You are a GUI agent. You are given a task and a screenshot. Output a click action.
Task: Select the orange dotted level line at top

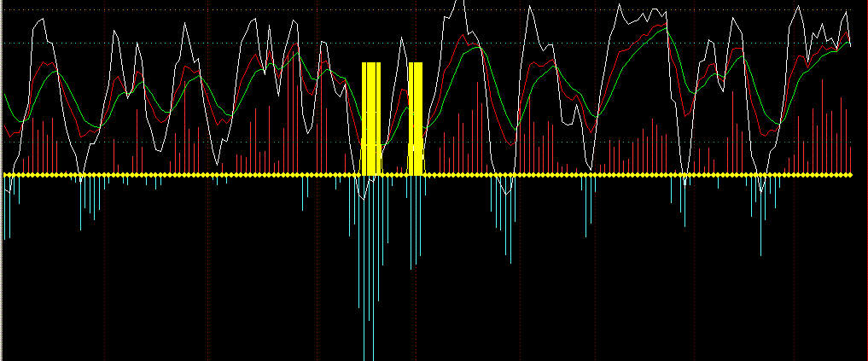(428, 10)
